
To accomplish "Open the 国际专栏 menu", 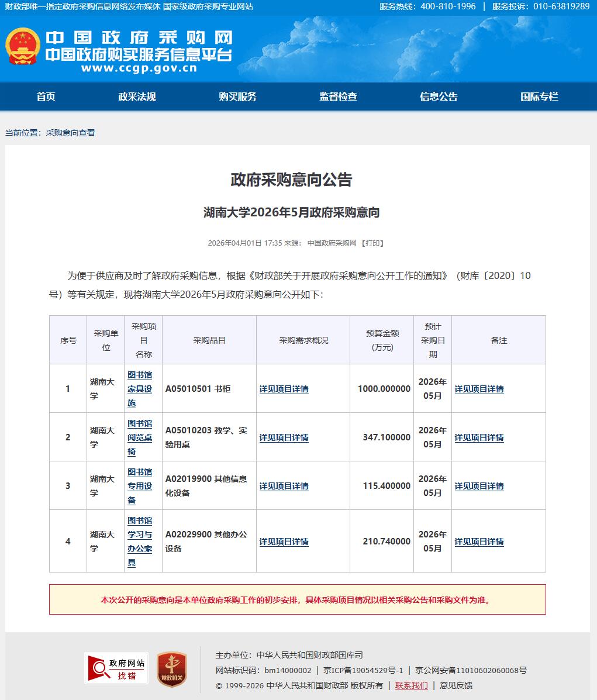I will [x=539, y=96].
